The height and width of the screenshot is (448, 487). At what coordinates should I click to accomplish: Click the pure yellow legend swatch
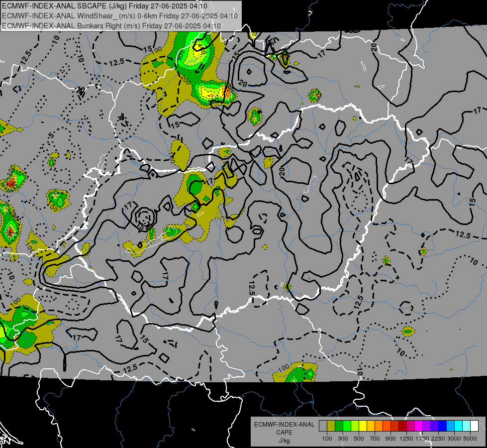363,426
